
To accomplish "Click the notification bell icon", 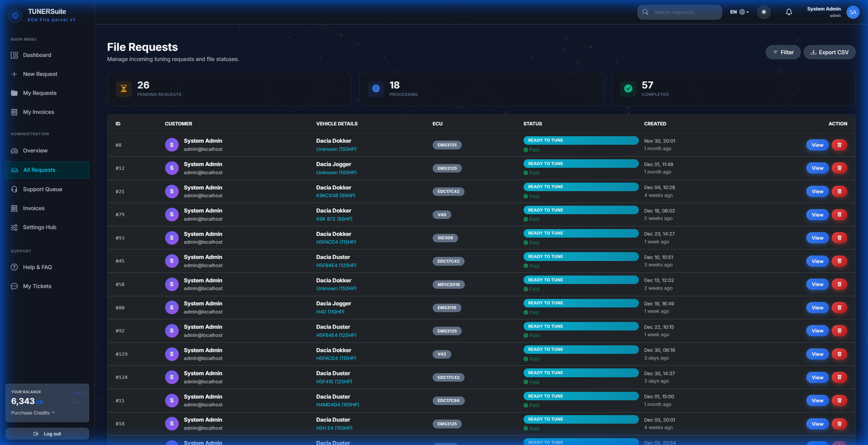I will 789,12.
